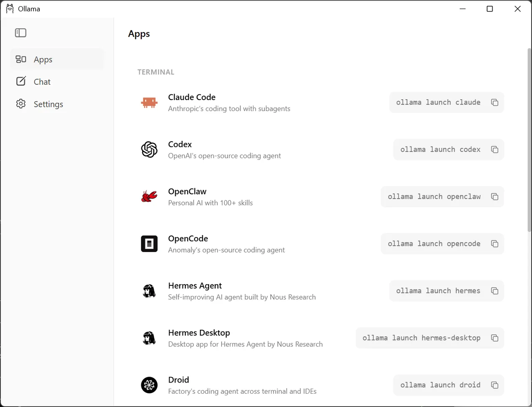The width and height of the screenshot is (532, 407).
Task: Copy the 'ollama launch codex' command
Action: [x=495, y=150]
